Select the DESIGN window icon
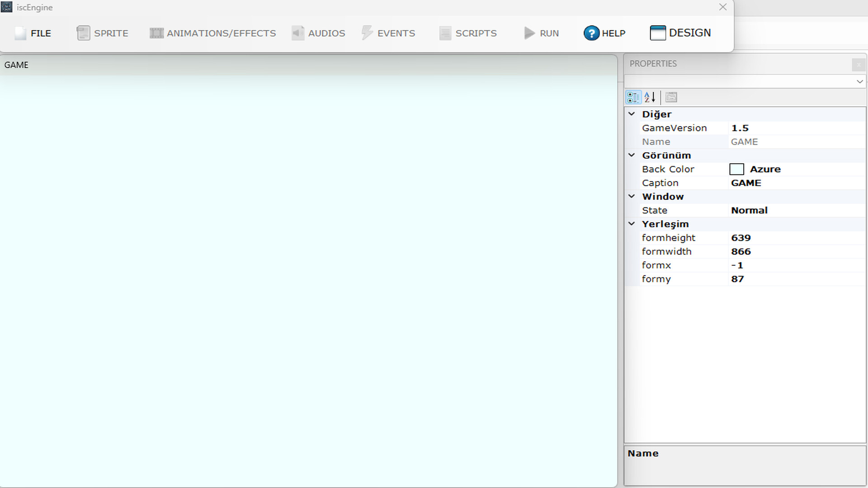 click(656, 33)
